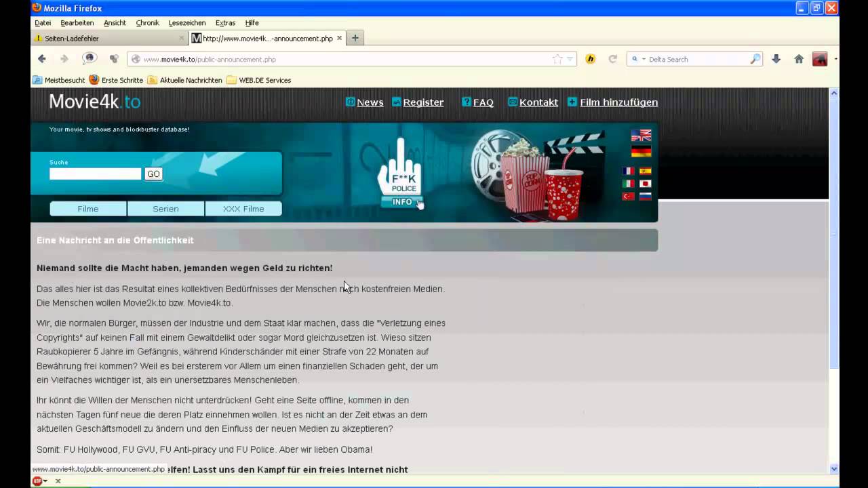
Task: Click the red addon icon in the toolbar
Action: 820,59
